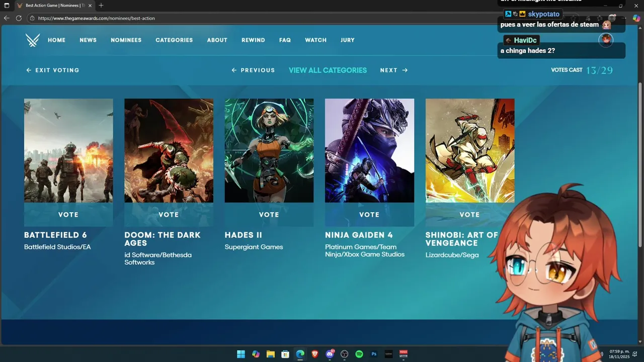Click the Supergiant Games developer text
This screenshot has height=362, width=644.
pos(254,247)
